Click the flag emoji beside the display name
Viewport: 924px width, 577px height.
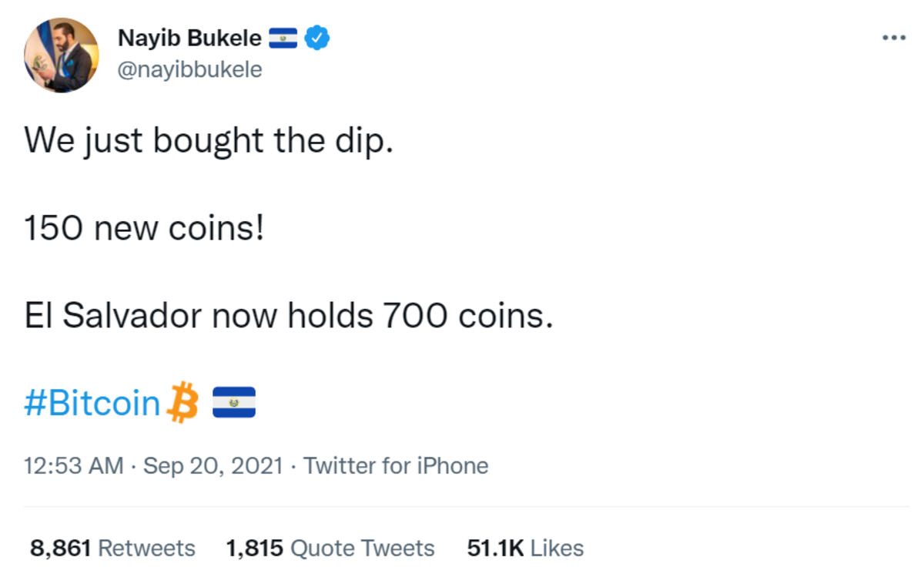(x=283, y=37)
